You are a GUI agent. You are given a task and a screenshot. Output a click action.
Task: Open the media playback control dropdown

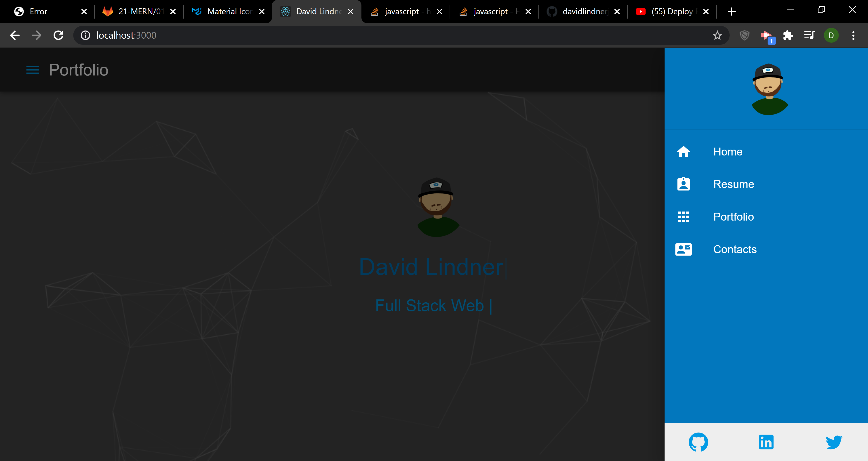[x=809, y=35]
